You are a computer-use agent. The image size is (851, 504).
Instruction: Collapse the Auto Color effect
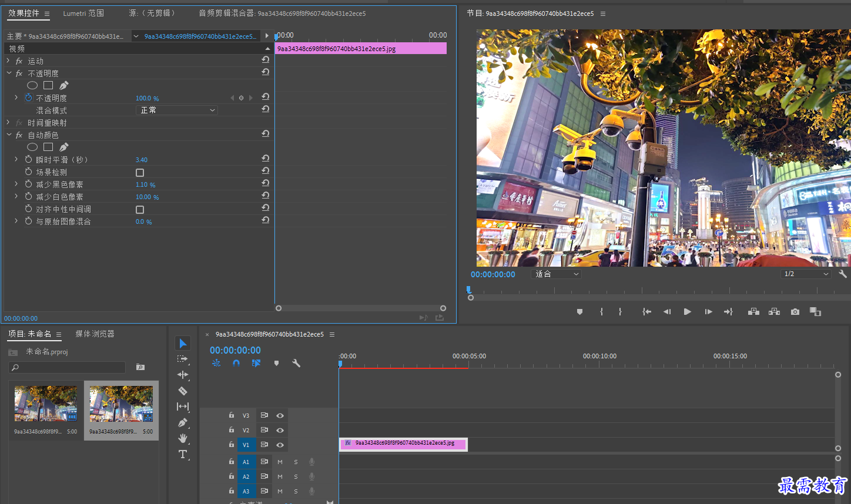[x=8, y=135]
